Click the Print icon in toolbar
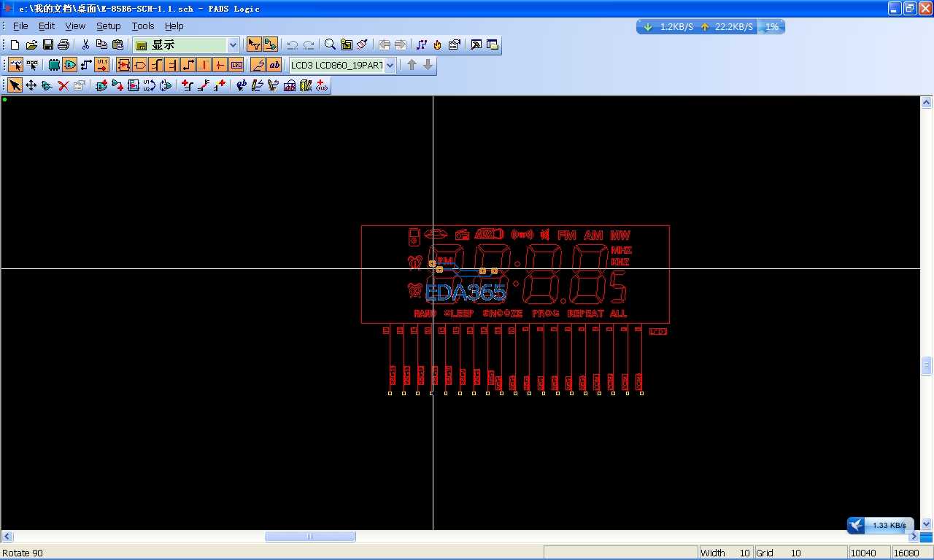Viewport: 934px width, 560px height. [63, 45]
